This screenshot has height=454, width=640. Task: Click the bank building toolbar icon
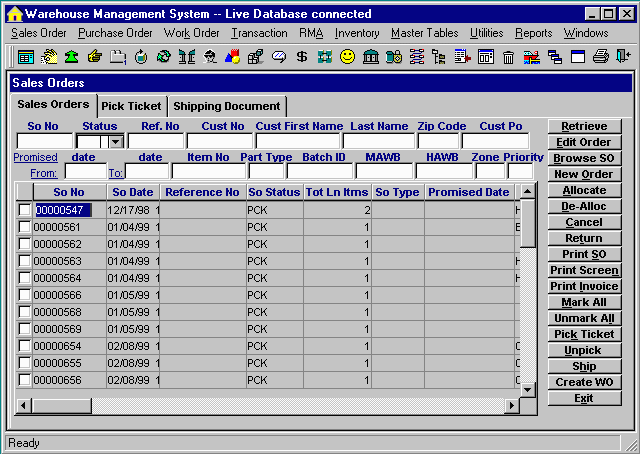click(371, 57)
